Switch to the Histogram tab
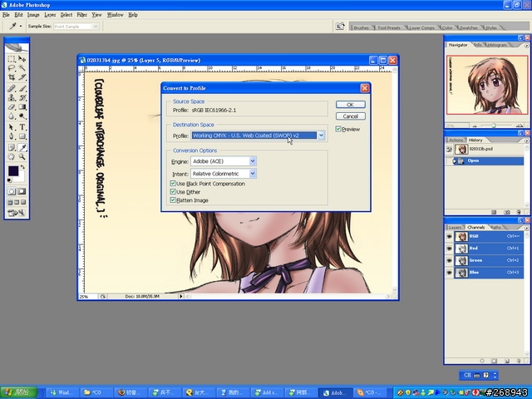This screenshot has height=399, width=532. (x=497, y=45)
